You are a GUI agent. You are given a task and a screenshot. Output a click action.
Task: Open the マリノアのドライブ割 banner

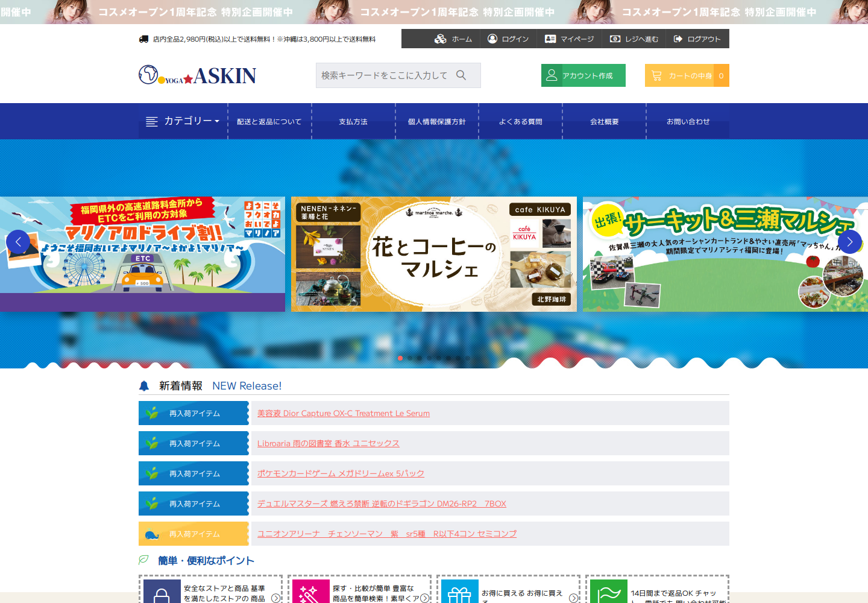[x=142, y=254]
